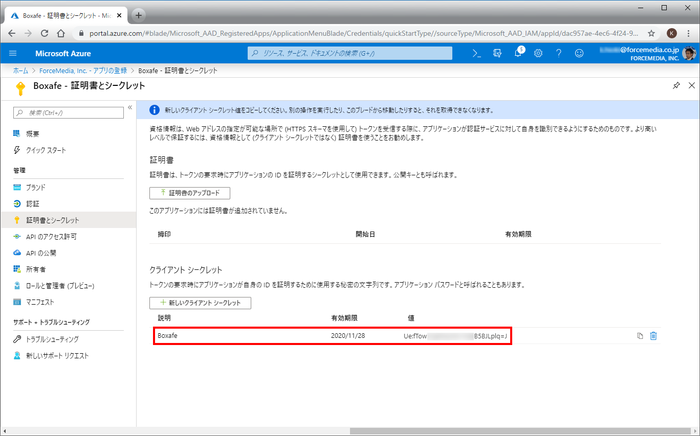This screenshot has width=700, height=436.
Task: Click the secret value starting UefTow
Action: coord(455,336)
